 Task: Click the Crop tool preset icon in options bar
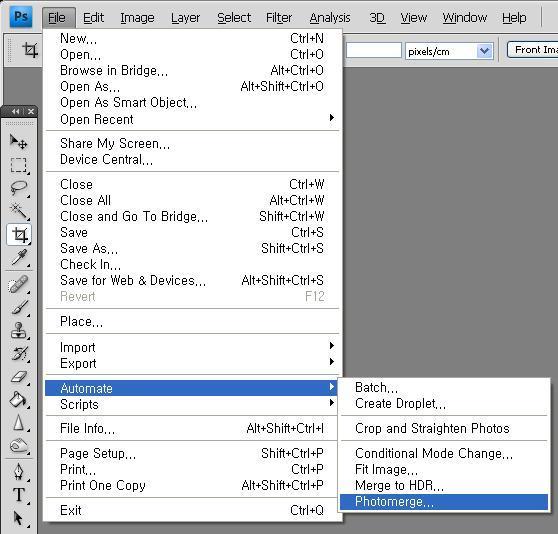coord(30,50)
